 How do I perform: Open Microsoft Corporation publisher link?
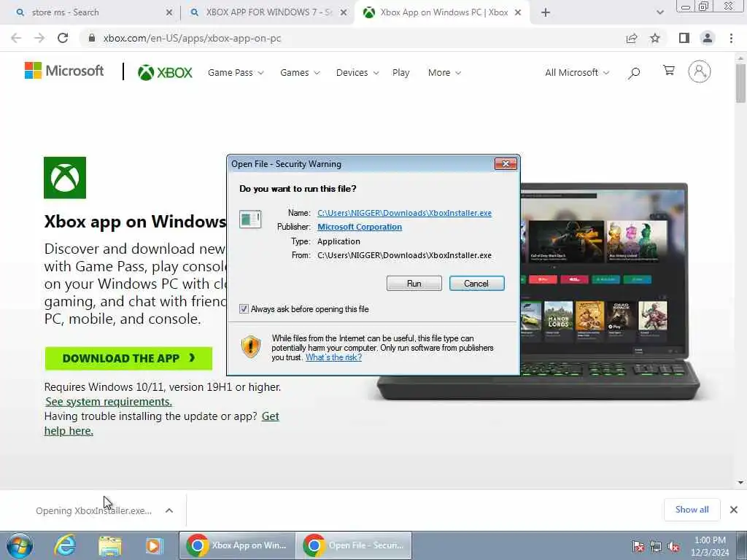pos(360,227)
